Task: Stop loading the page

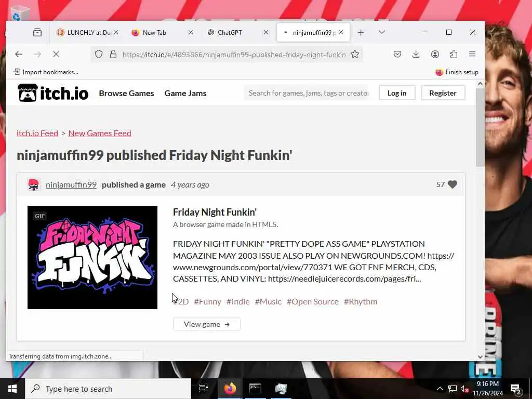Action: point(56,54)
